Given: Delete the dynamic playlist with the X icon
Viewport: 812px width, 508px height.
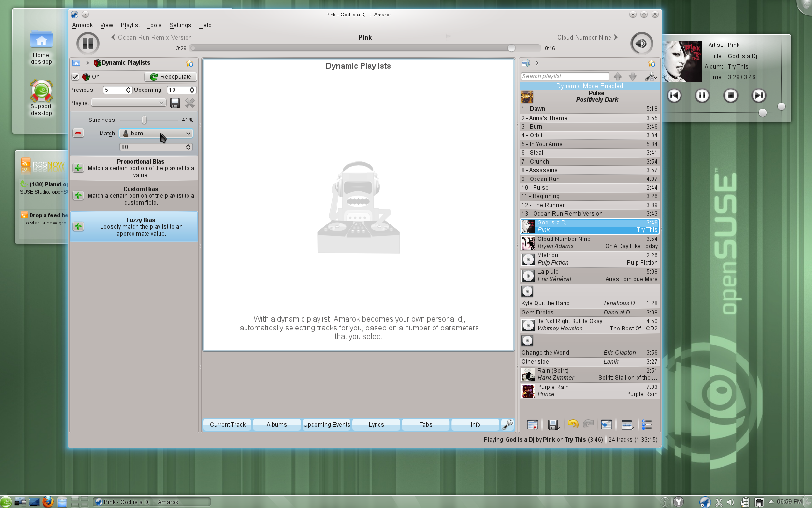Looking at the screenshot, I should pyautogui.click(x=190, y=103).
